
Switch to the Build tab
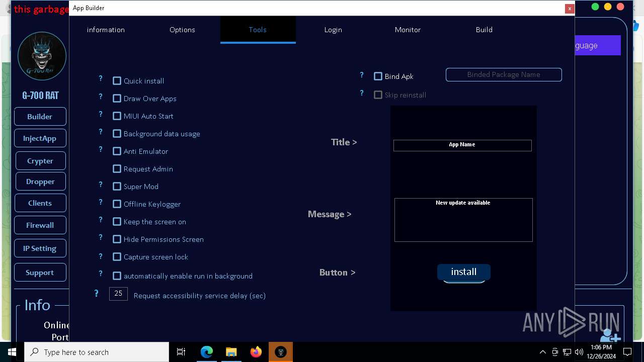(484, 30)
